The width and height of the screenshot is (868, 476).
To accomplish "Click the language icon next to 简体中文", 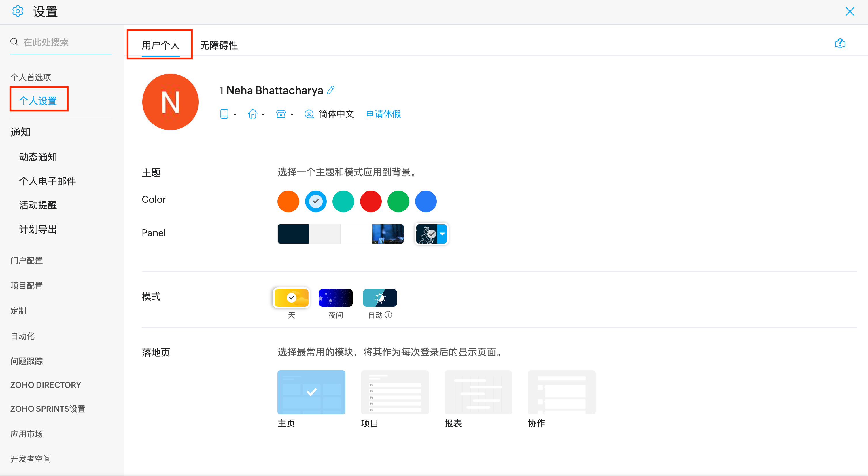I will point(309,114).
